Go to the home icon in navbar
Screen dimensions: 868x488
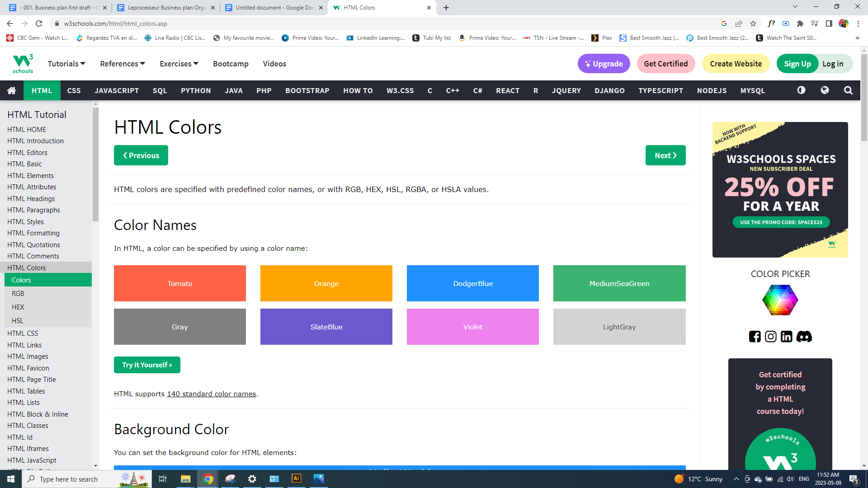(12, 90)
